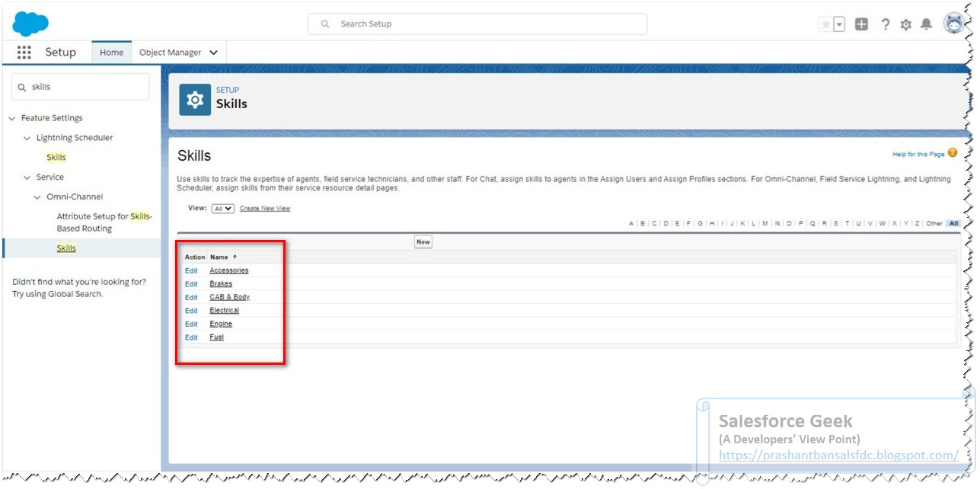Edit the Accessories skill
The height and width of the screenshot is (489, 980).
point(191,270)
